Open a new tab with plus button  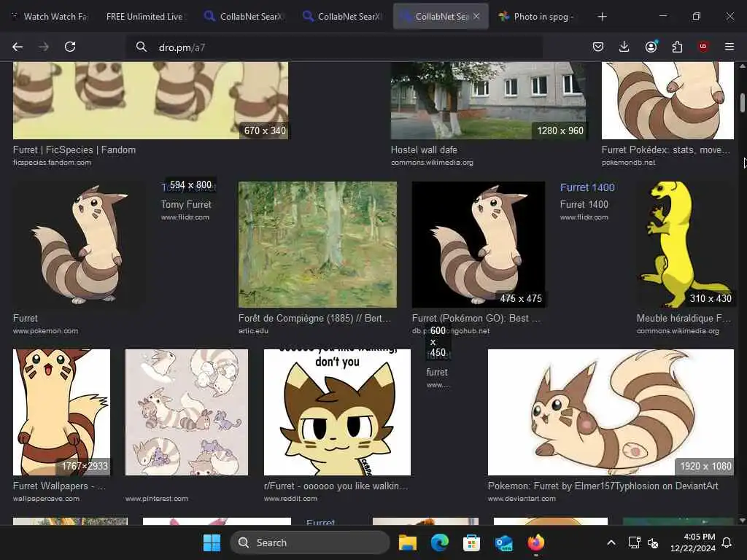click(x=602, y=17)
